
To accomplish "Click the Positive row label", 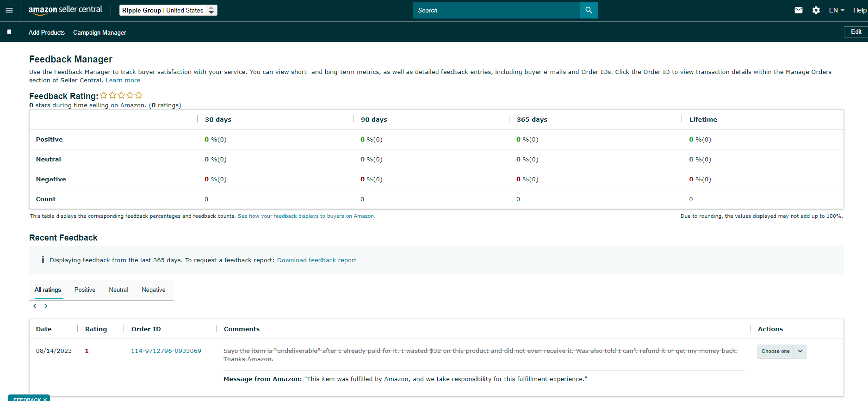I will click(x=50, y=139).
